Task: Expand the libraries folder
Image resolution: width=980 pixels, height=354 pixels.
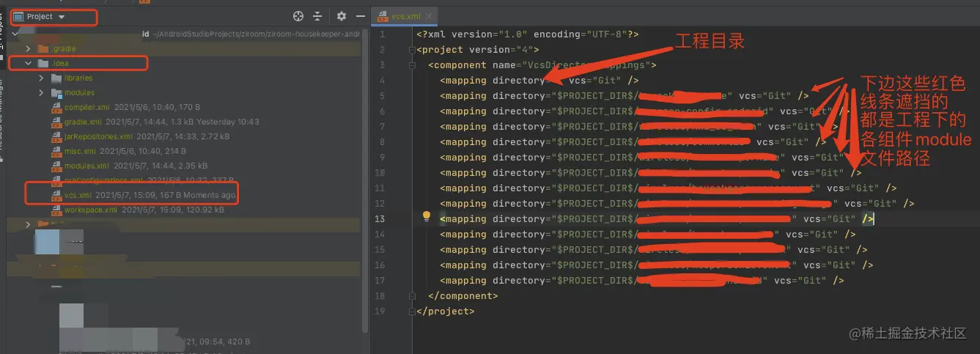Action: click(x=42, y=78)
